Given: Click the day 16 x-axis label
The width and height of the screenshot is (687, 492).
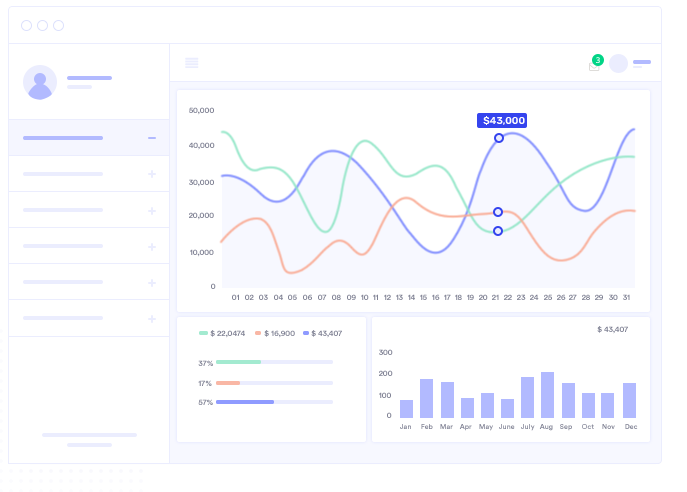Looking at the screenshot, I should pyautogui.click(x=436, y=297).
